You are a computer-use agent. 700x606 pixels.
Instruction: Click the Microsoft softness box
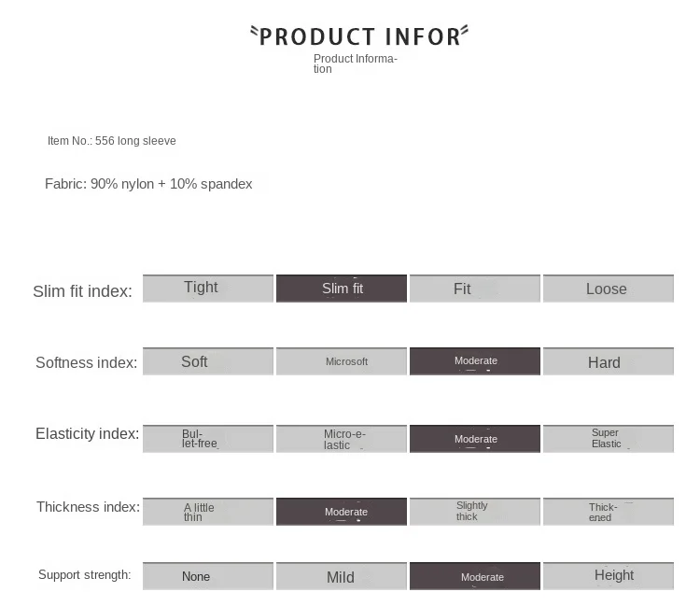pyautogui.click(x=342, y=361)
